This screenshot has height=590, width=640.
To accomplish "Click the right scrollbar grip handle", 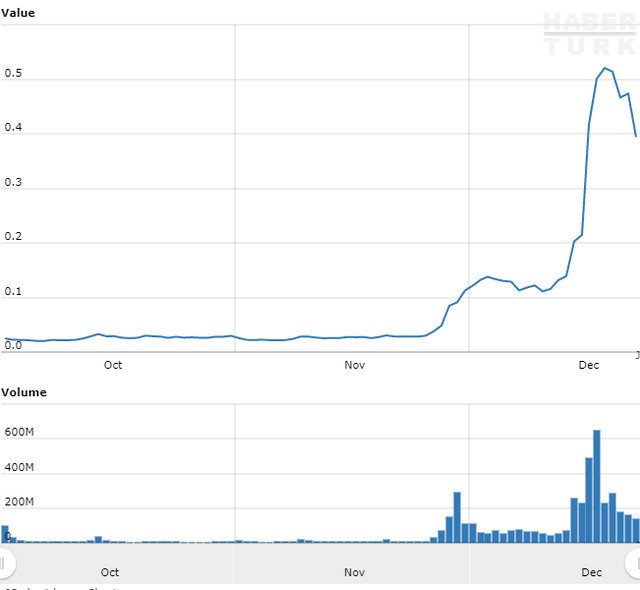I will tap(634, 563).
